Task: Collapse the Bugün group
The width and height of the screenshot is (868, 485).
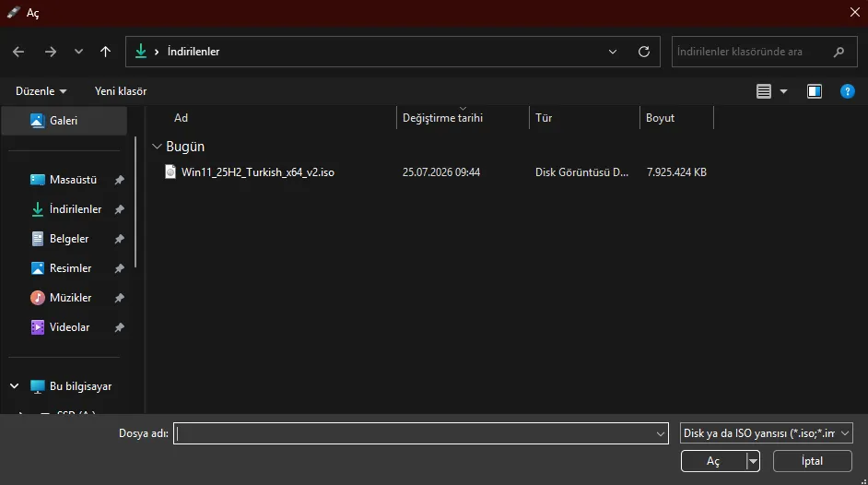Action: (157, 147)
